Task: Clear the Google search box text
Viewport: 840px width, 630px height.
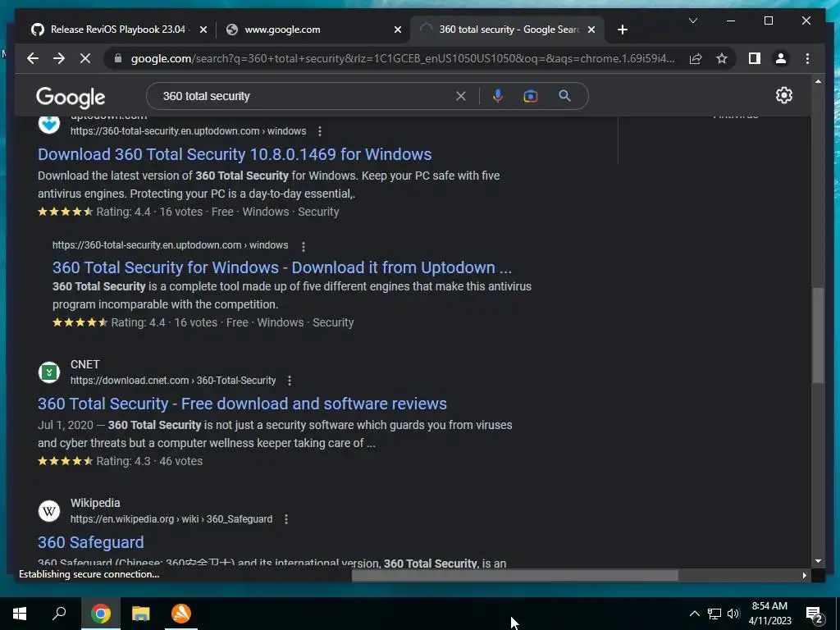Action: point(461,96)
